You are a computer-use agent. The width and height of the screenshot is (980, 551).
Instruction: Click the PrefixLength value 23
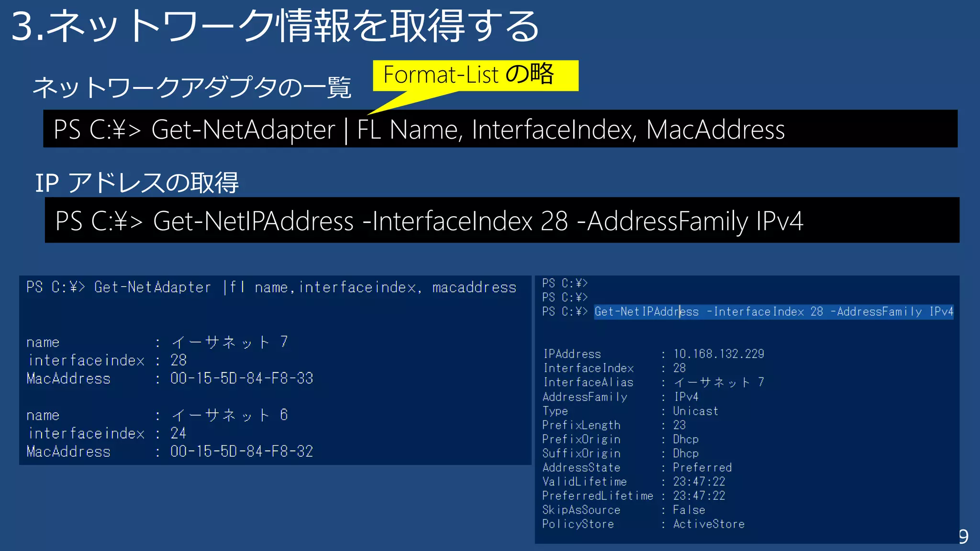(679, 425)
